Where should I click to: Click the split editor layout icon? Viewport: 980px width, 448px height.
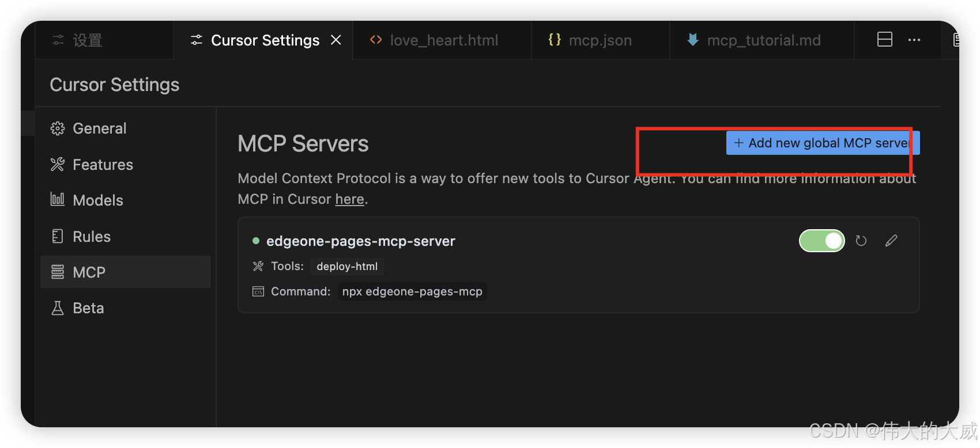(885, 40)
